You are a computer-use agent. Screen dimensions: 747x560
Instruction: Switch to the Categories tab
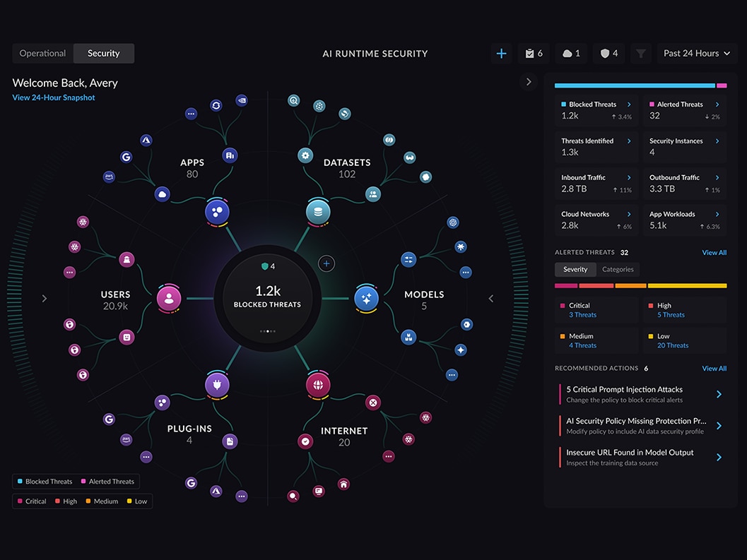pyautogui.click(x=618, y=269)
